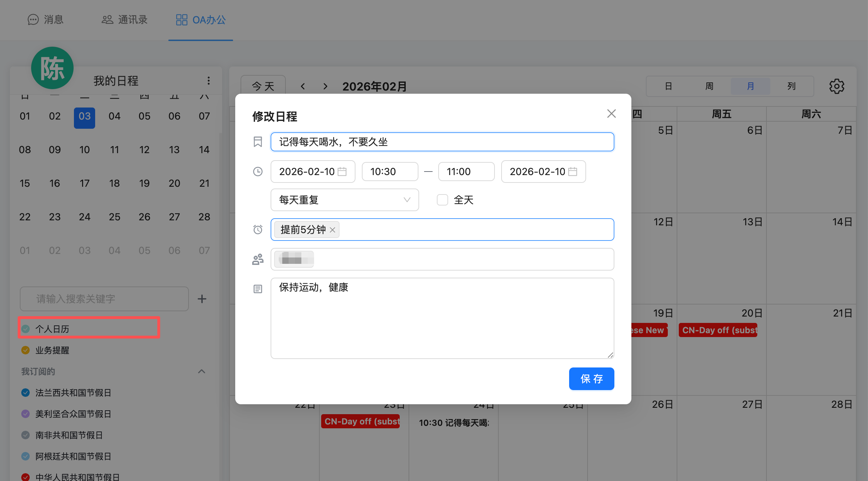This screenshot has width=868, height=481.
Task: Open the 每天重复 repeat dropdown
Action: [345, 200]
